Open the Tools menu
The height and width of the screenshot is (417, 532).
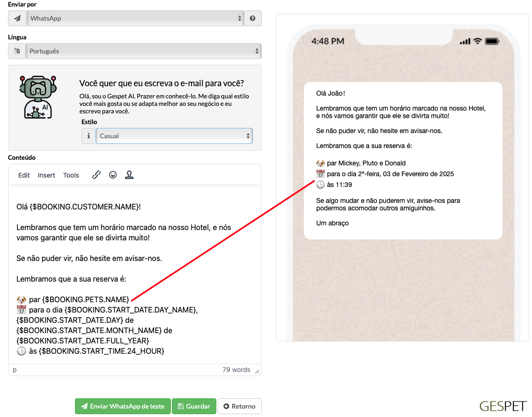coord(71,175)
